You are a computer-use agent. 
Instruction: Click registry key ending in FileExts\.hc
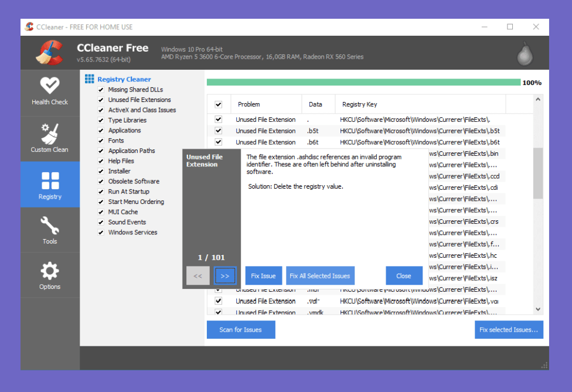click(x=464, y=255)
